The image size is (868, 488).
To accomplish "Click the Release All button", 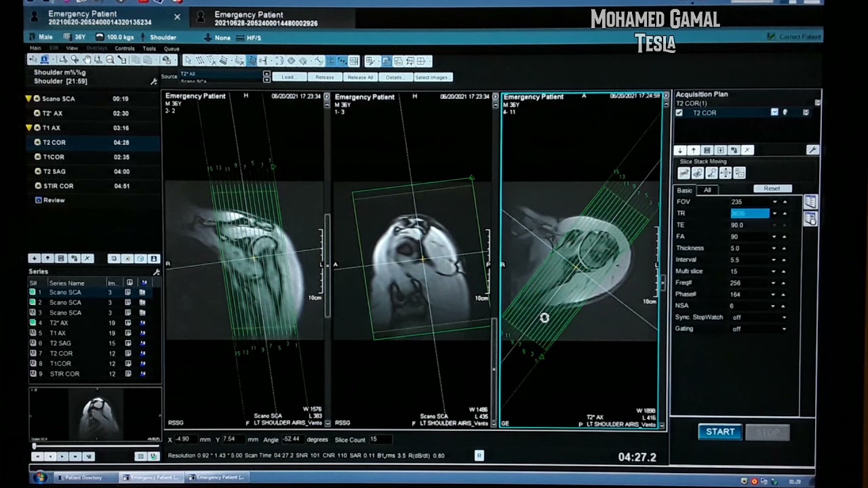I will (360, 77).
